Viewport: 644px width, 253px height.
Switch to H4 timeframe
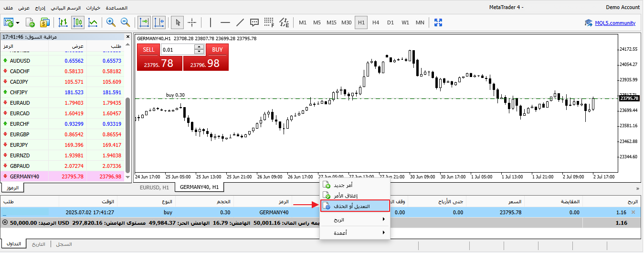[x=376, y=22]
